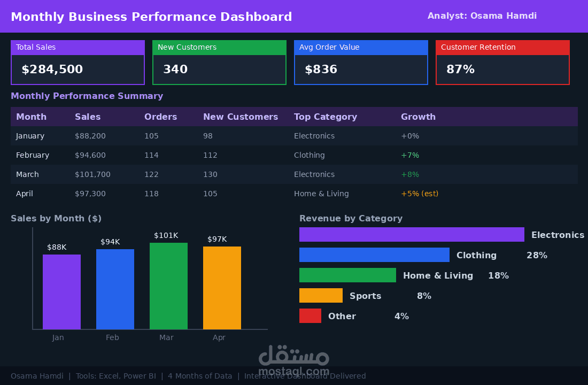Click the Tools: Excel, Power BI footer text
Screen dimensions: 588x385
(x=116, y=376)
